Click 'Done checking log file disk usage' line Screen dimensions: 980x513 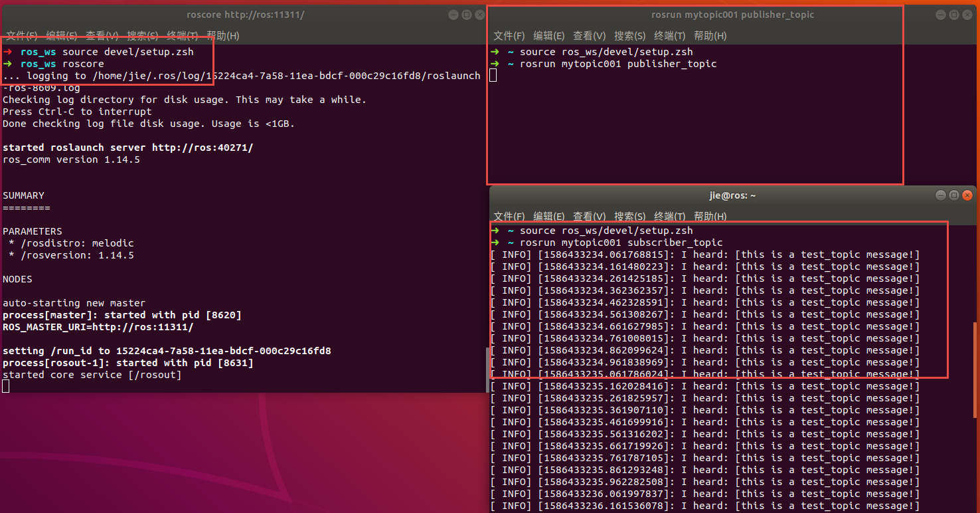pyautogui.click(x=149, y=124)
